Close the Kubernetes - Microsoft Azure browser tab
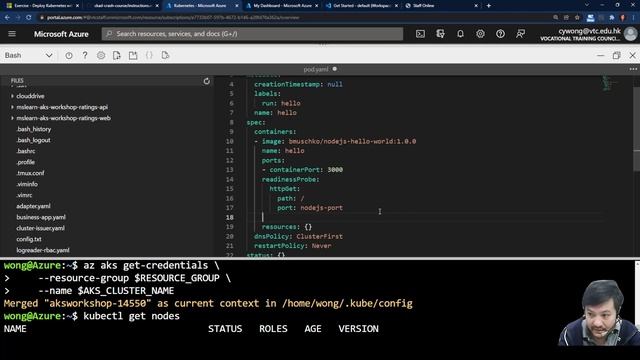 pyautogui.click(x=237, y=6)
